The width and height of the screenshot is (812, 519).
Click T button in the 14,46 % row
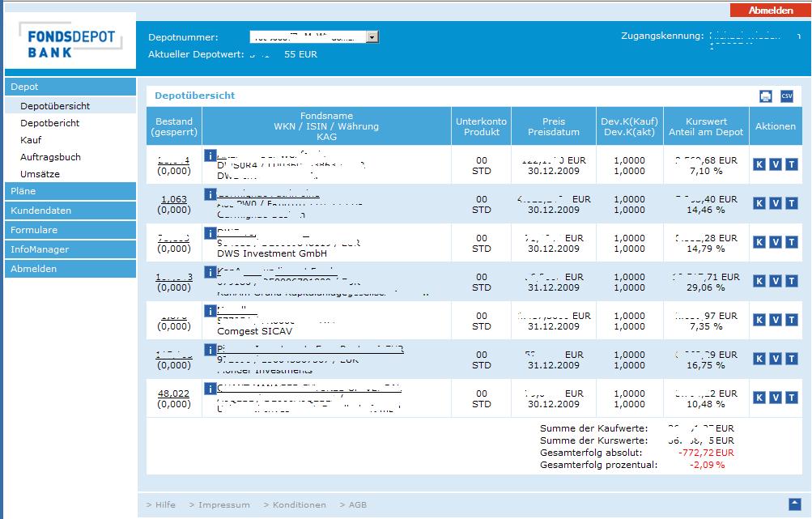(791, 203)
